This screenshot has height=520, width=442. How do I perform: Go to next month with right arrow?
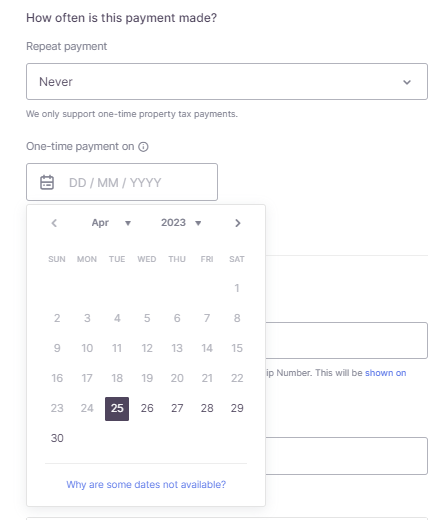click(x=238, y=223)
